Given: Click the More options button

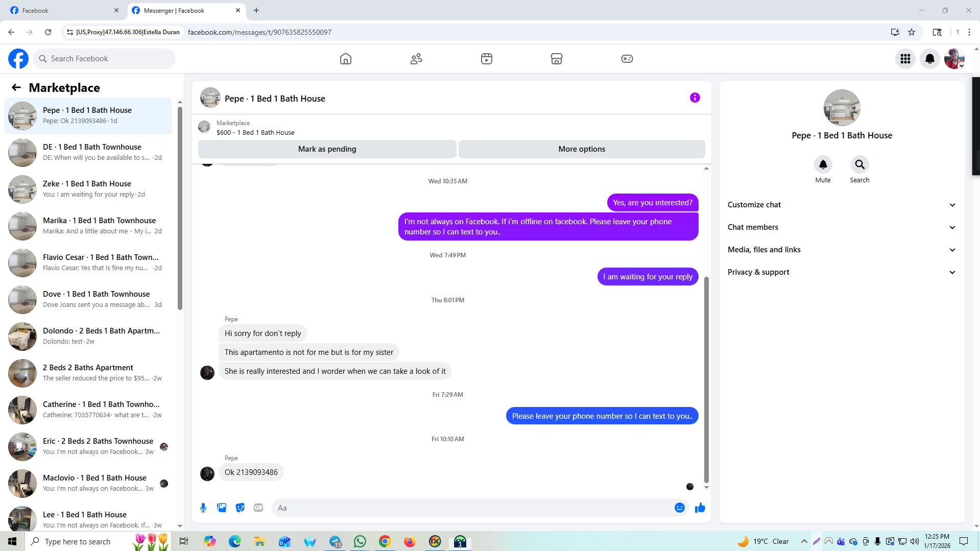Looking at the screenshot, I should (x=582, y=149).
